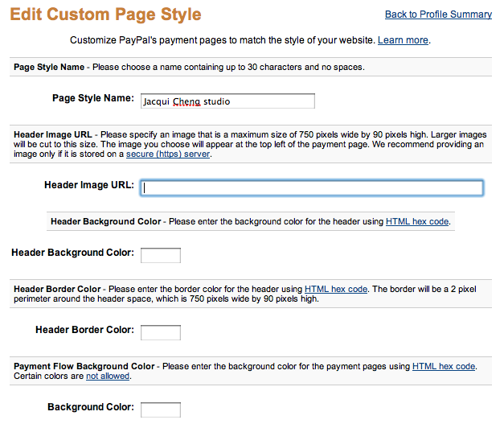The height and width of the screenshot is (428, 504).
Task: Click the 'Header Background Color:' field label
Action: click(73, 253)
